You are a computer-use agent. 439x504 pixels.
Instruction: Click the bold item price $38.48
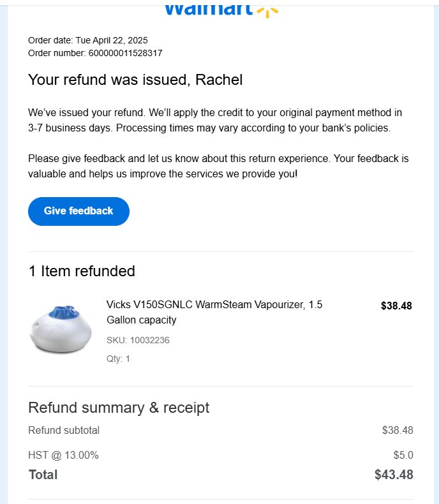coord(396,306)
